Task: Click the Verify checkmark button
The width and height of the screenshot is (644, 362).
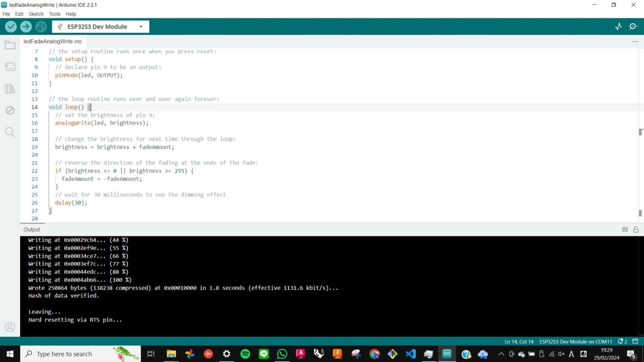Action: click(x=11, y=26)
